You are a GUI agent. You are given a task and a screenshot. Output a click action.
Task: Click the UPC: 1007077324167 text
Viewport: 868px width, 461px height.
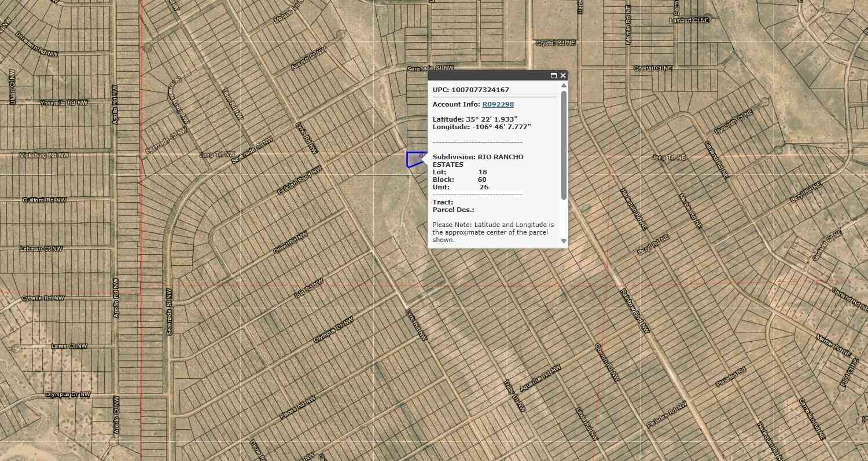[x=471, y=90]
